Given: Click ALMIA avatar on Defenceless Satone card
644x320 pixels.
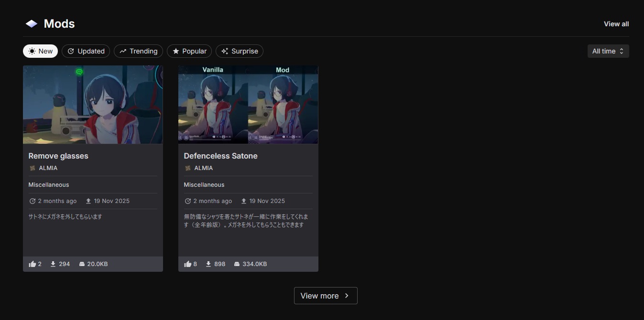Looking at the screenshot, I should (x=188, y=168).
